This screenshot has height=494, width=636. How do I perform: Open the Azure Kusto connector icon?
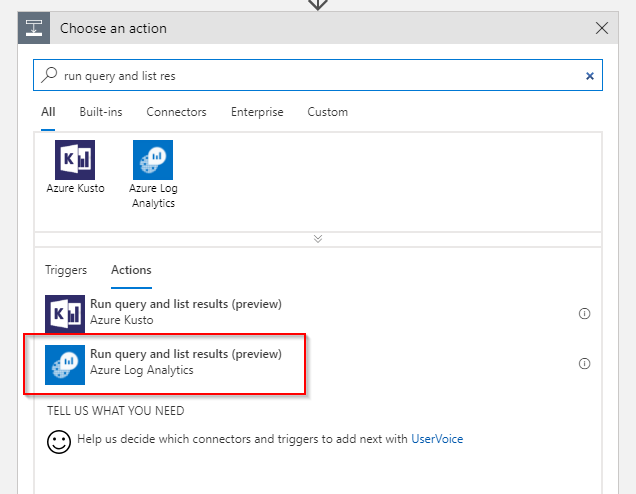point(75,160)
